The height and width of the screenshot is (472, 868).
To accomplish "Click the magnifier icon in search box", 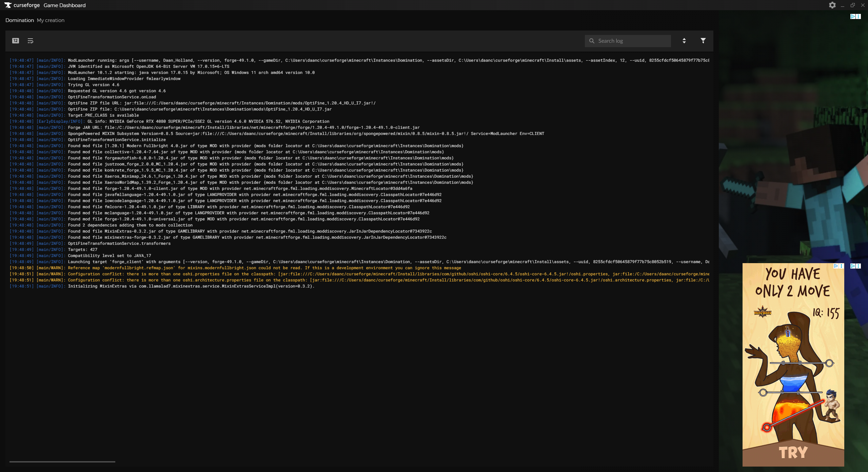I will pos(592,41).
